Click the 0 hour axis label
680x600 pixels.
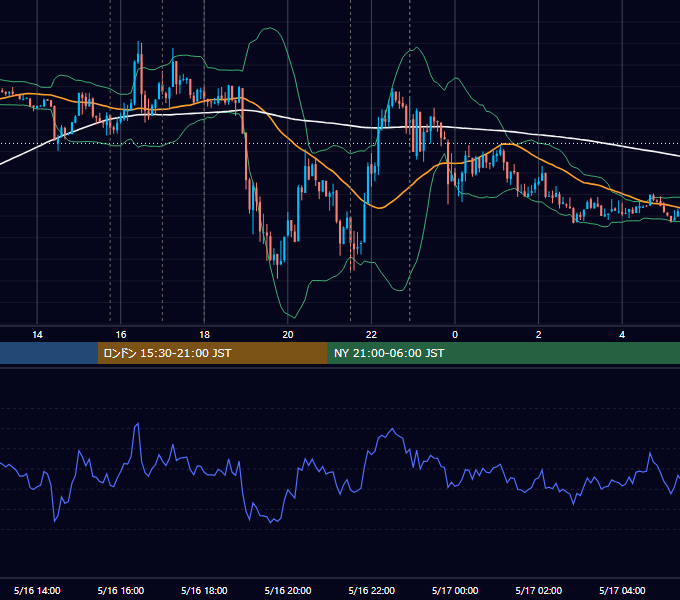pyautogui.click(x=455, y=335)
